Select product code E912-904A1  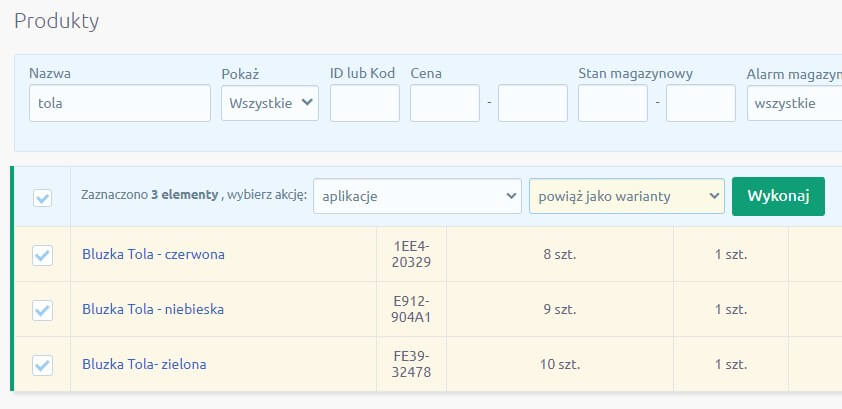point(412,310)
